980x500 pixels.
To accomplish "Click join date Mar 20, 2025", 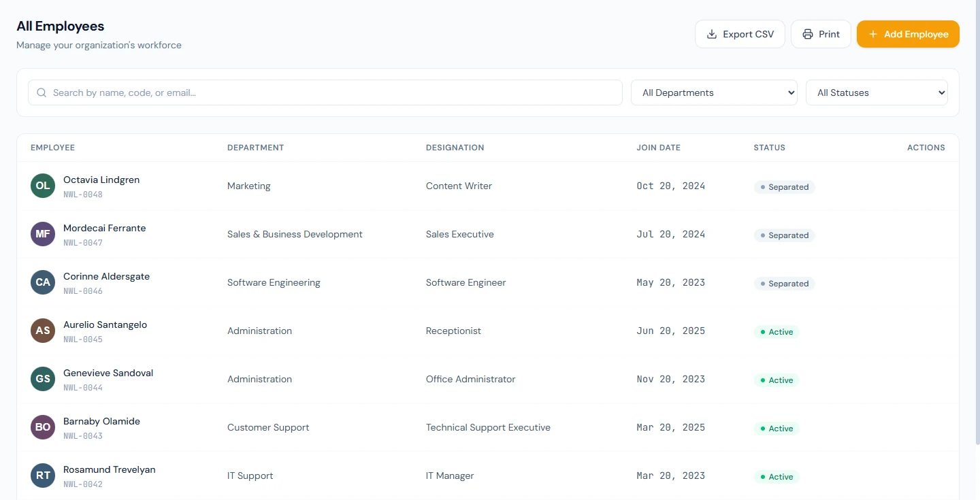I will point(671,427).
